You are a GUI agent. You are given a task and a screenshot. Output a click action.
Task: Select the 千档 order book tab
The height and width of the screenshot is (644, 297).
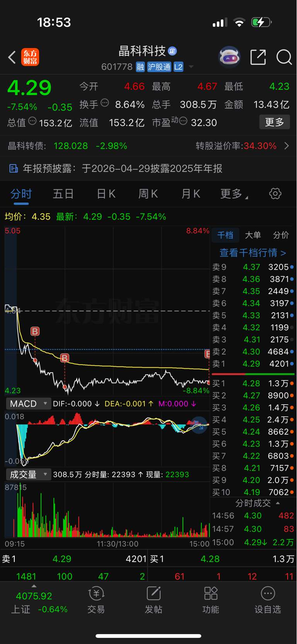[x=225, y=235]
